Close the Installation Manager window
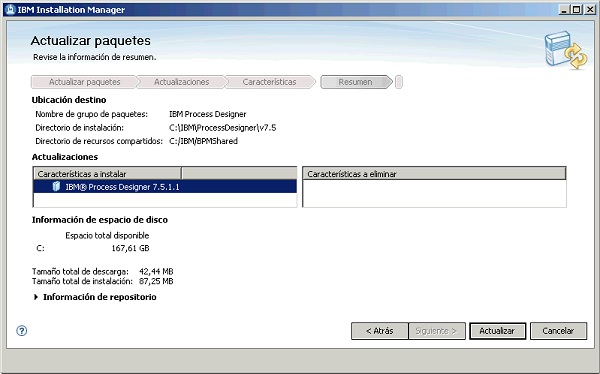The width and height of the screenshot is (600, 374). [x=590, y=10]
